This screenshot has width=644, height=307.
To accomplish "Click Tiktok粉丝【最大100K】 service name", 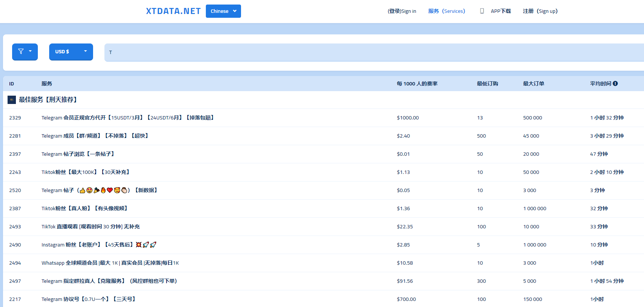I will pos(86,172).
